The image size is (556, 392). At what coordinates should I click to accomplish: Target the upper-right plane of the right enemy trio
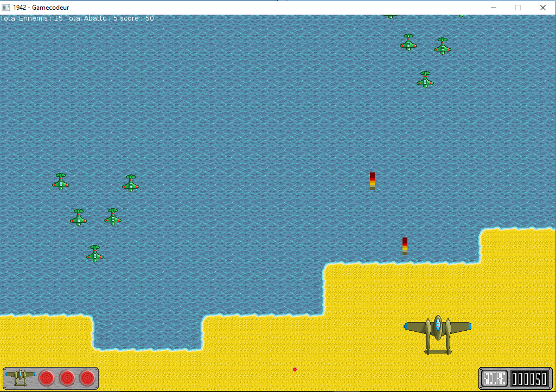(443, 46)
